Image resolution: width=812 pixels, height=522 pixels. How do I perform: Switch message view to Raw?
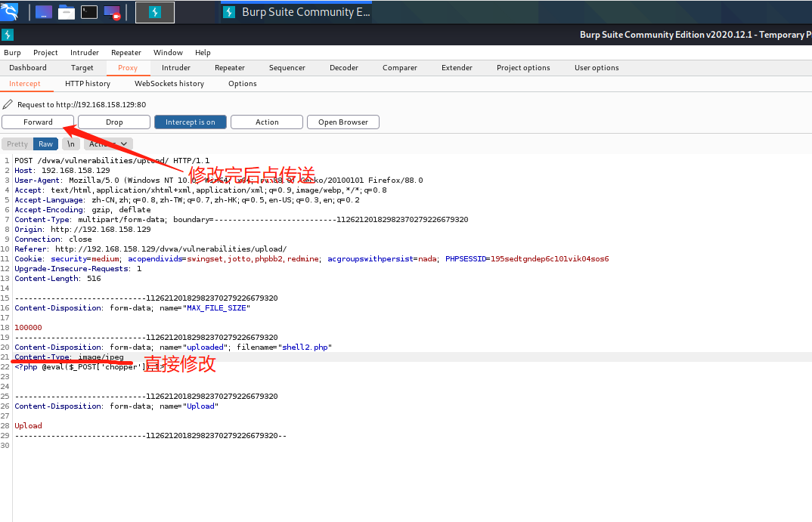(x=45, y=144)
